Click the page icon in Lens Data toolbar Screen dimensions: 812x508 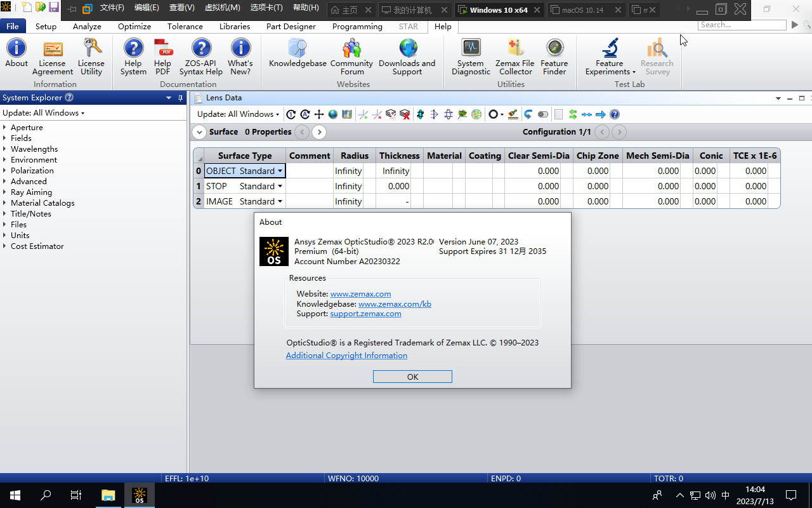558,114
